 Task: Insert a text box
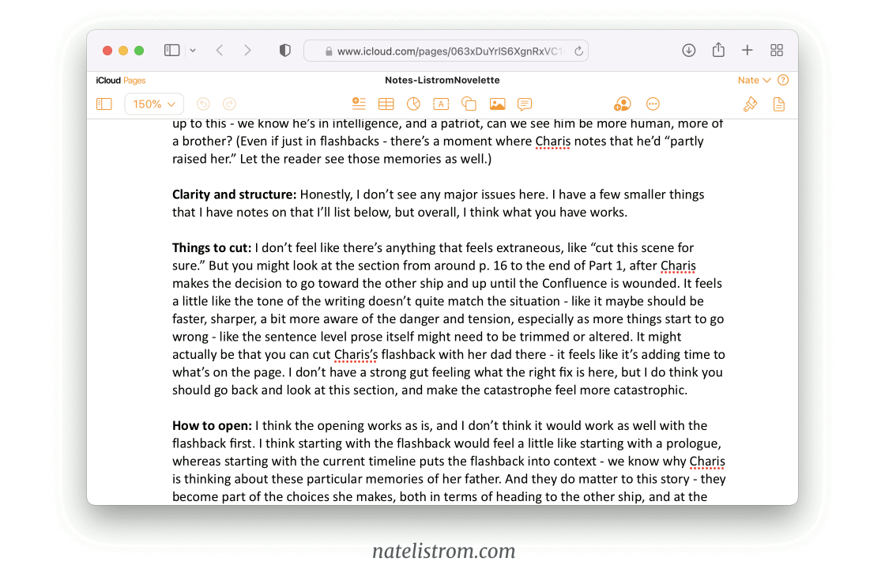coord(441,104)
